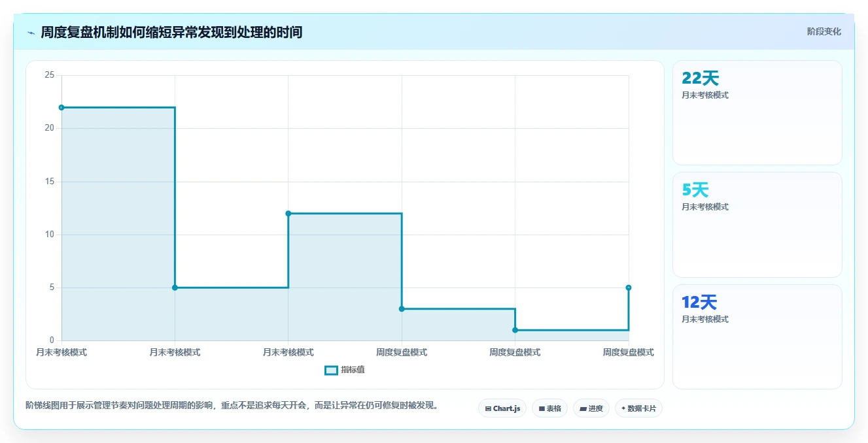
Task: Open the 数据卡片 chip
Action: coord(639,408)
